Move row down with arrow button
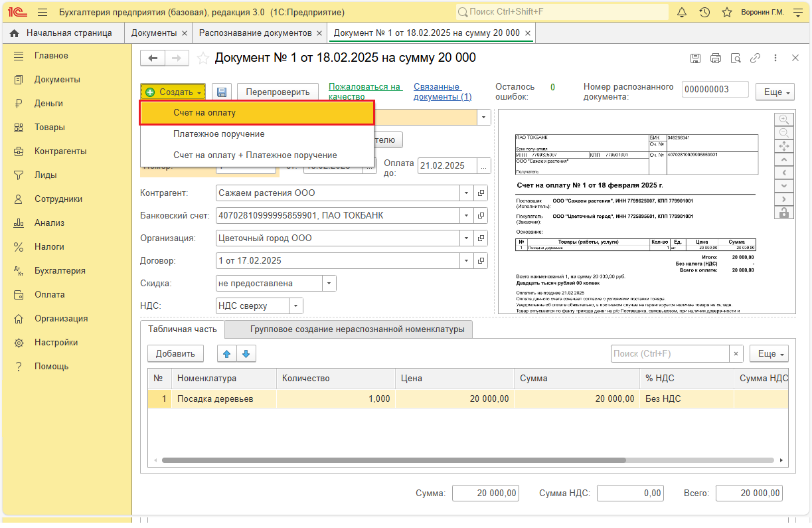The width and height of the screenshot is (812, 528). (x=246, y=353)
